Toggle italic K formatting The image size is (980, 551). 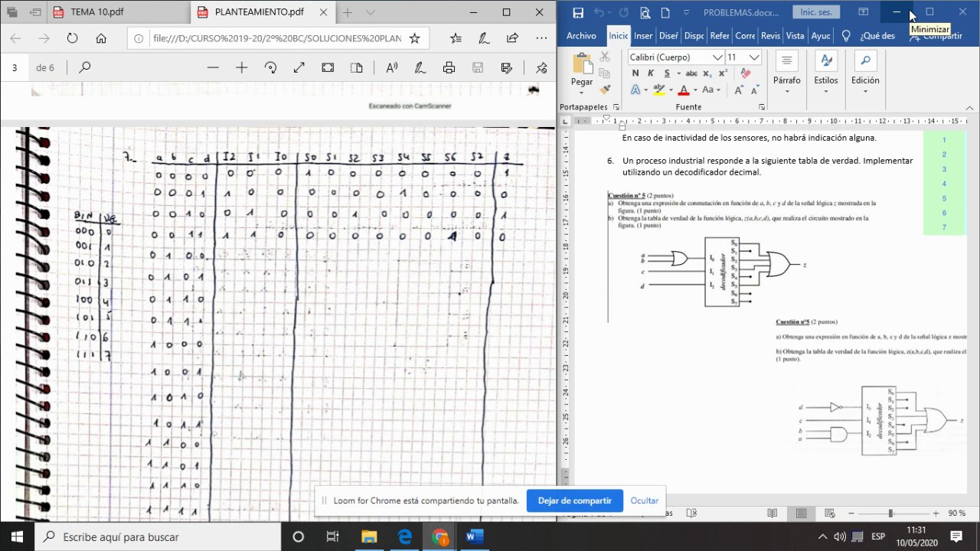pos(651,73)
